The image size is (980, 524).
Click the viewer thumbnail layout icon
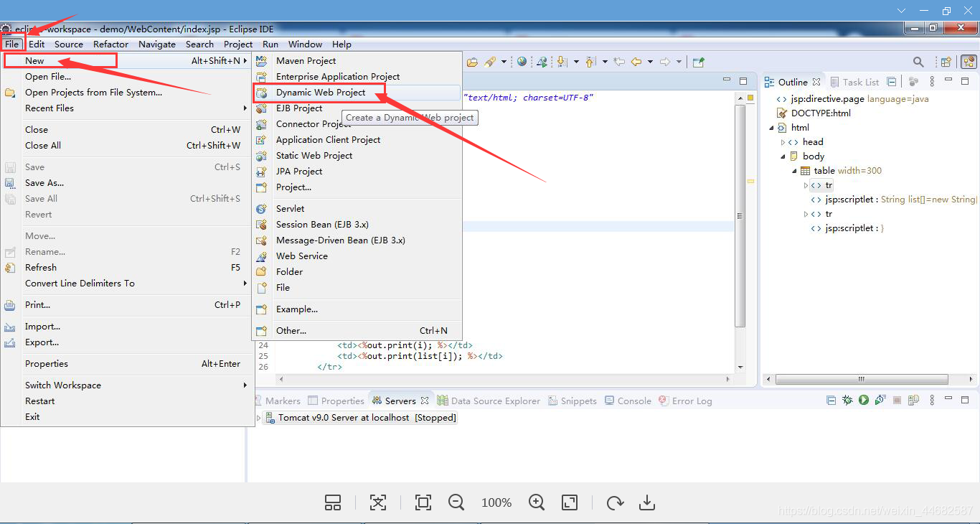(333, 502)
